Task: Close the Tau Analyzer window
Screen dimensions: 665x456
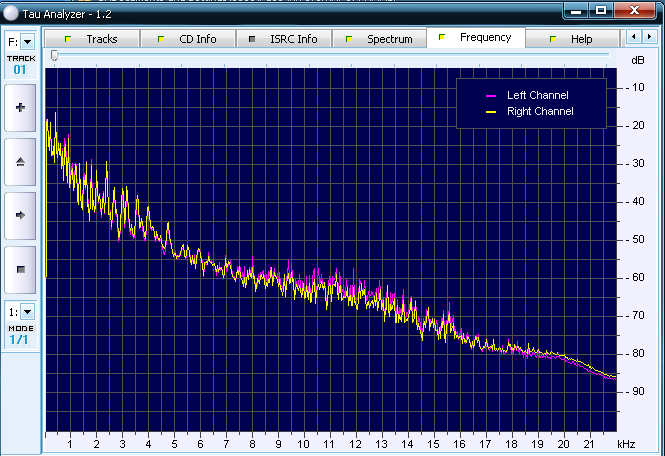Action: coord(634,11)
